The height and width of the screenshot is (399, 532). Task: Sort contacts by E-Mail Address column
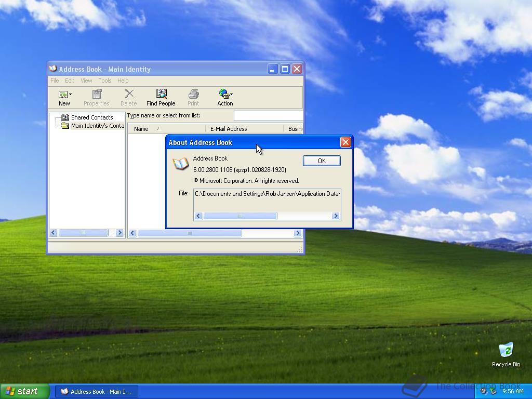point(244,129)
